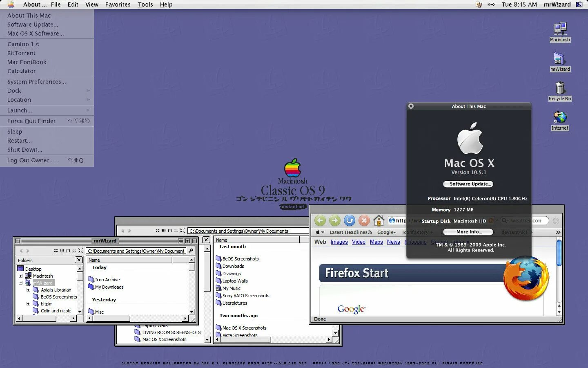This screenshot has width=588, height=368.
Task: Open Macintosh computer icon on desktop
Action: point(560,32)
